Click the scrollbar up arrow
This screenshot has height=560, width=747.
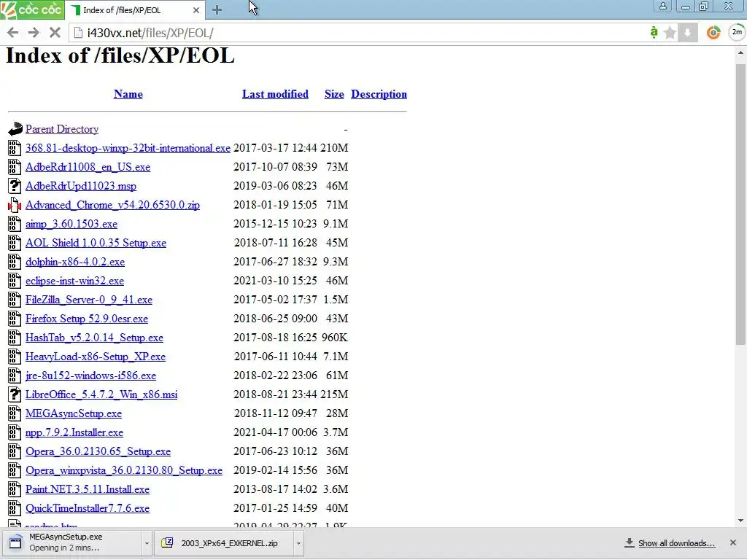(x=740, y=52)
